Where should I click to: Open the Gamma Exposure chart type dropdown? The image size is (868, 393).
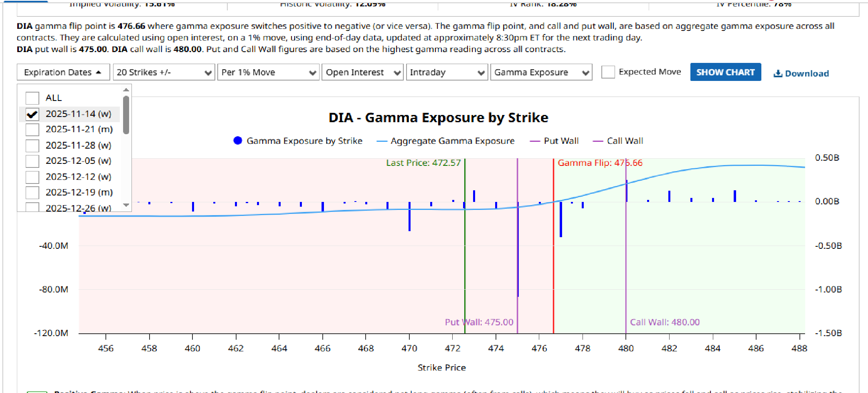click(541, 73)
